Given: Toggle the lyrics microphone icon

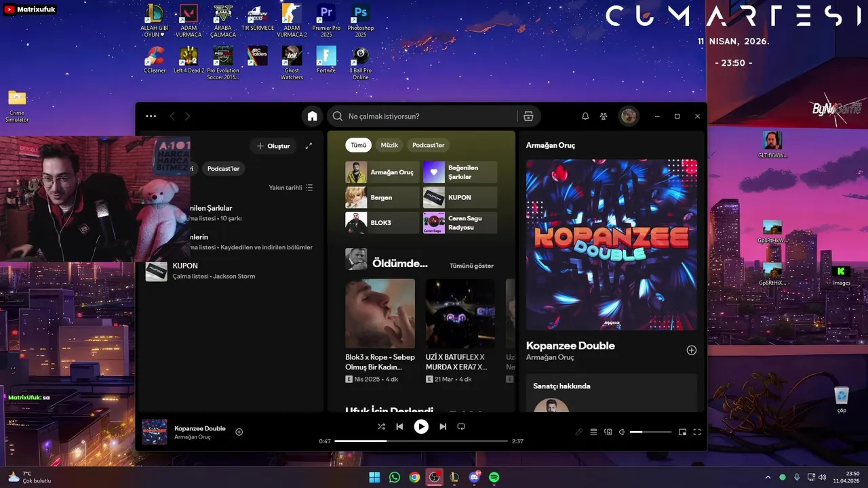Looking at the screenshot, I should coord(579,432).
